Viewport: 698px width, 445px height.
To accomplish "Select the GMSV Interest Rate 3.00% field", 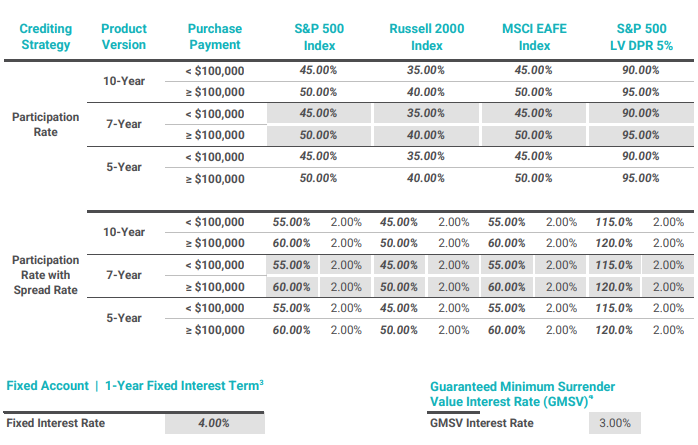I will 615,423.
